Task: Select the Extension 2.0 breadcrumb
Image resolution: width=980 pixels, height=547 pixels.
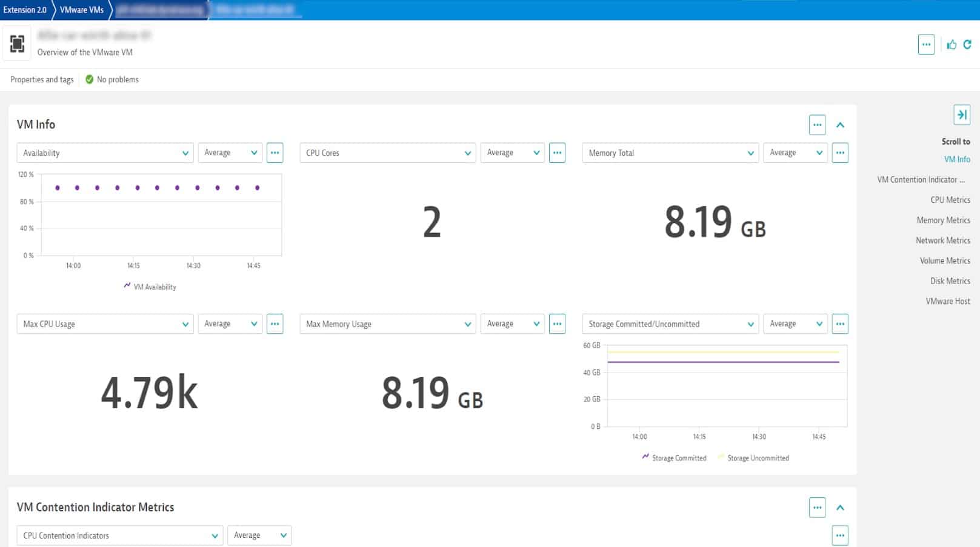Action: coord(24,9)
